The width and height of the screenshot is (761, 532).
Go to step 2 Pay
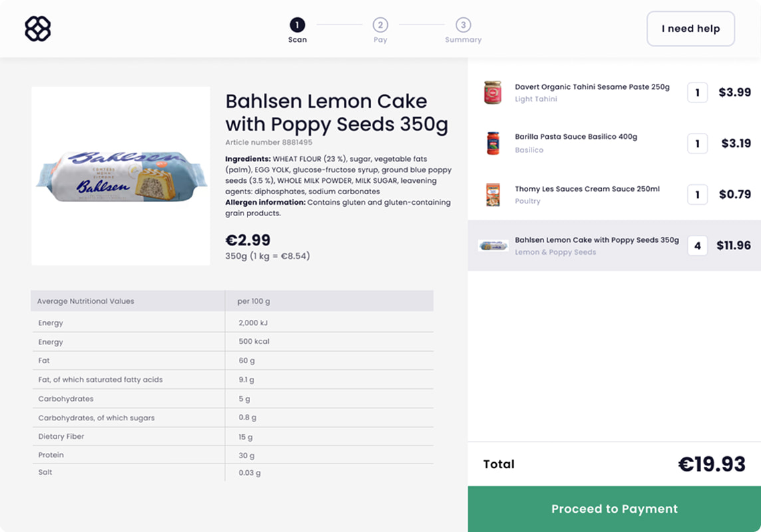(380, 25)
